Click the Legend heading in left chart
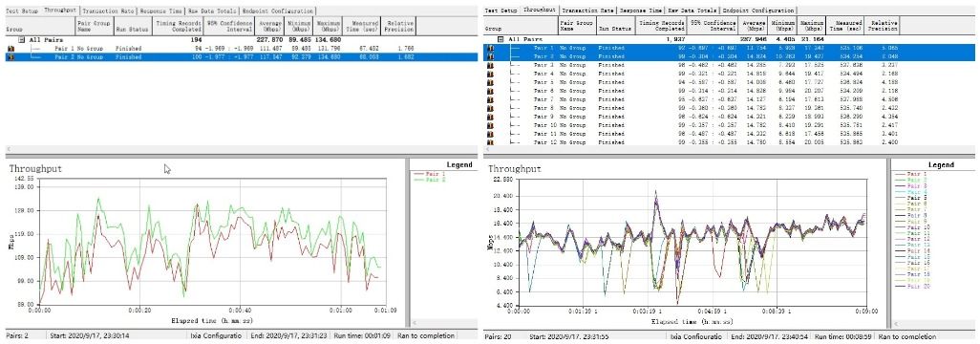980x344 pixels. pos(459,164)
